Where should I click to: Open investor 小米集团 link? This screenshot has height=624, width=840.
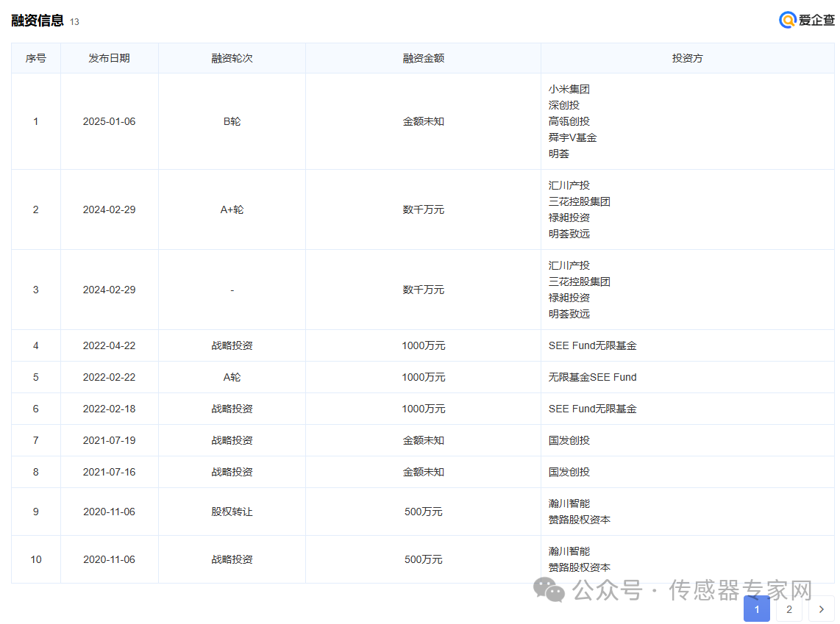(x=569, y=89)
